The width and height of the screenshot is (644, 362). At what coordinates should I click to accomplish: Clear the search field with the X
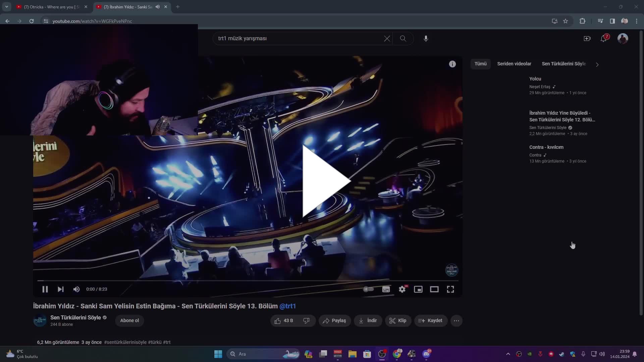point(387,38)
